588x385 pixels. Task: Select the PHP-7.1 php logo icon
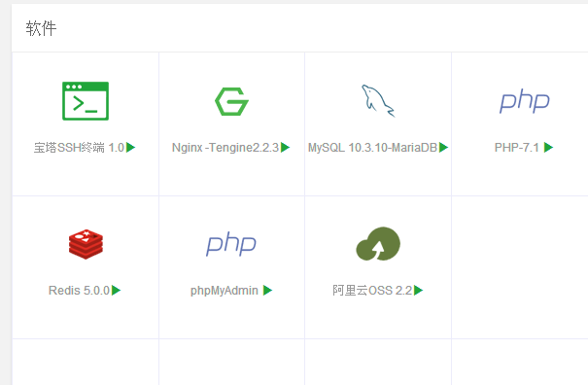tap(525, 101)
